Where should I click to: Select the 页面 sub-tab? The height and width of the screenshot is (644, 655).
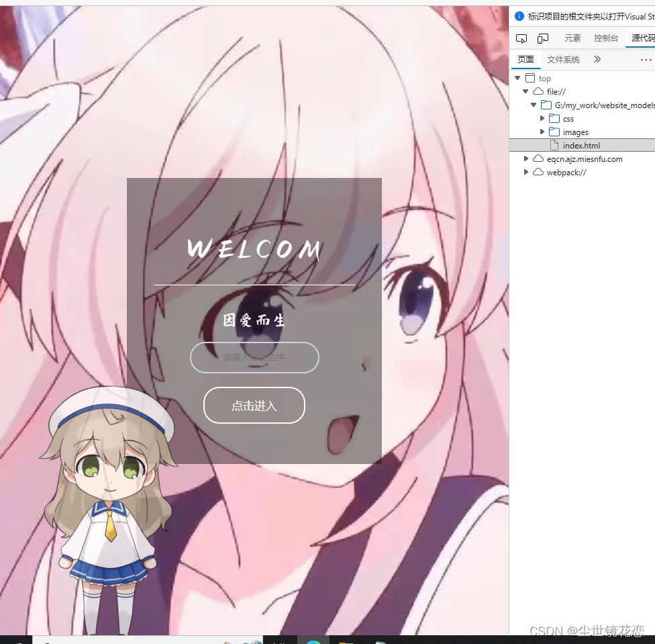coord(525,59)
